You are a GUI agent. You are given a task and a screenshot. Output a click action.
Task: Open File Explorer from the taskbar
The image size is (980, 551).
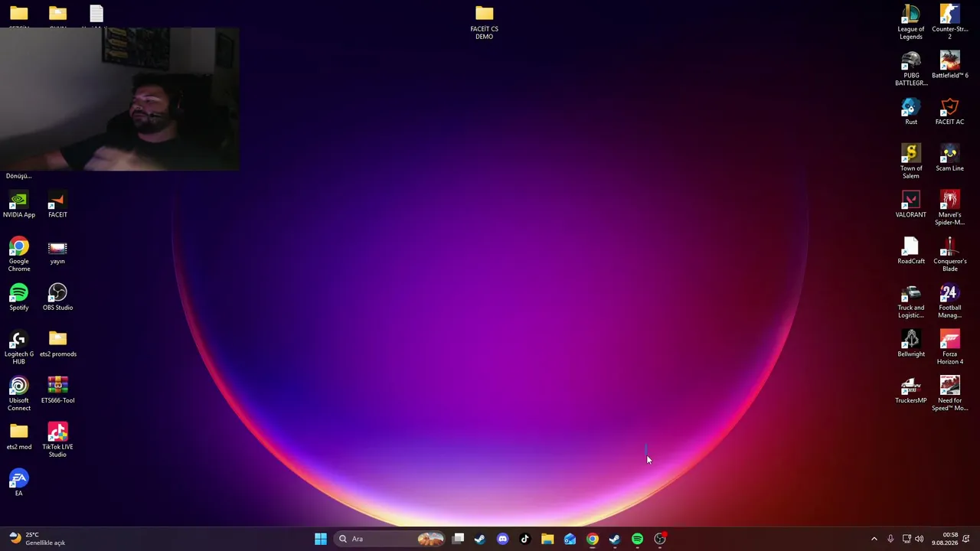coord(547,539)
